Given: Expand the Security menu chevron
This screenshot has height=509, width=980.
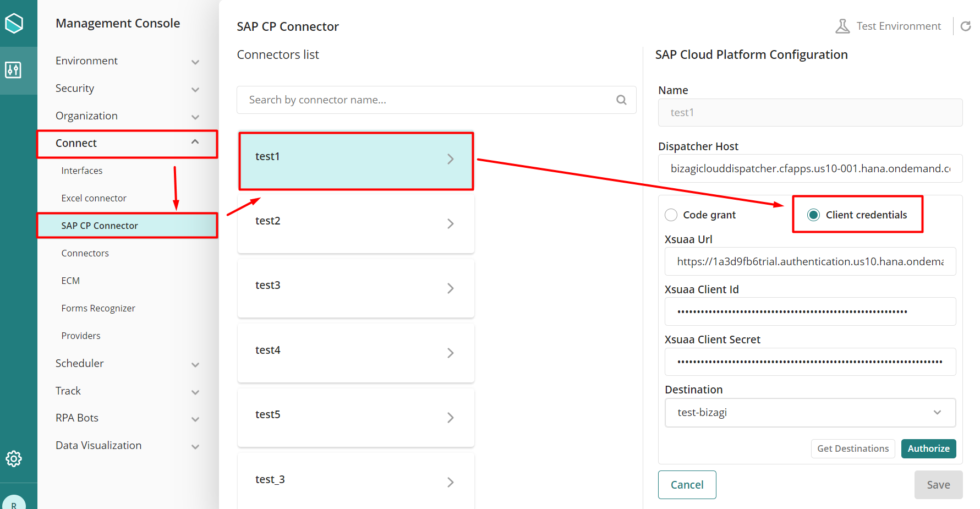Looking at the screenshot, I should click(195, 90).
